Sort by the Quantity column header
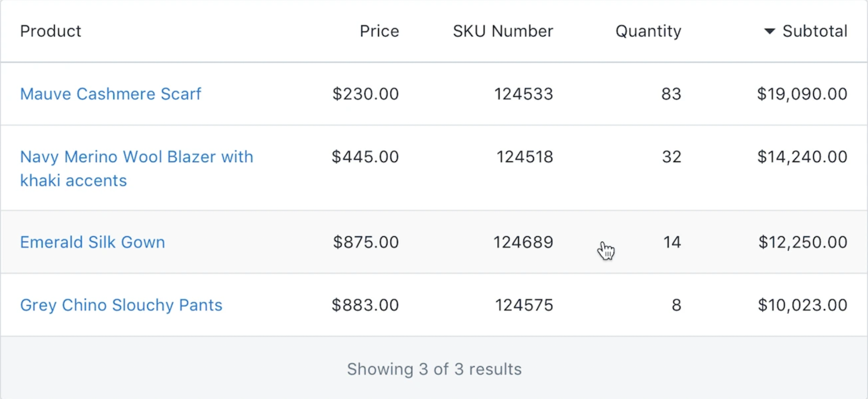The height and width of the screenshot is (399, 868). (648, 31)
